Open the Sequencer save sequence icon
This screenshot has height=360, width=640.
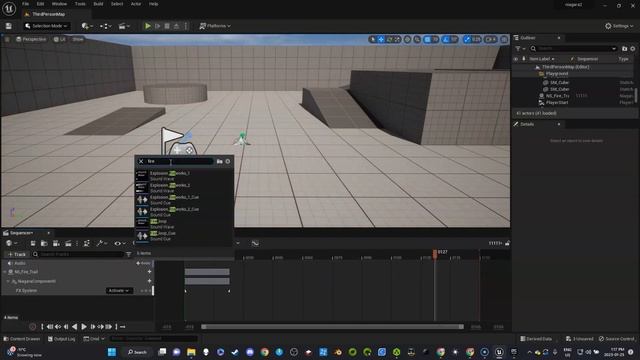(x=33, y=244)
